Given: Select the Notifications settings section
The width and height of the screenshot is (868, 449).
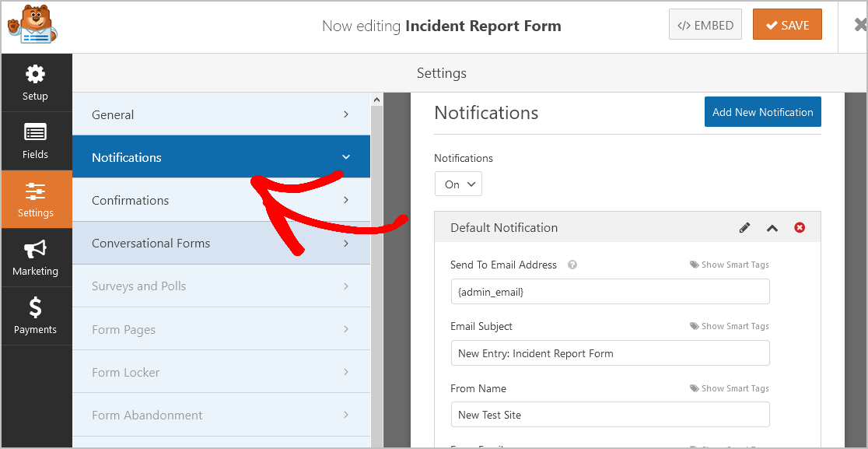Looking at the screenshot, I should (221, 157).
